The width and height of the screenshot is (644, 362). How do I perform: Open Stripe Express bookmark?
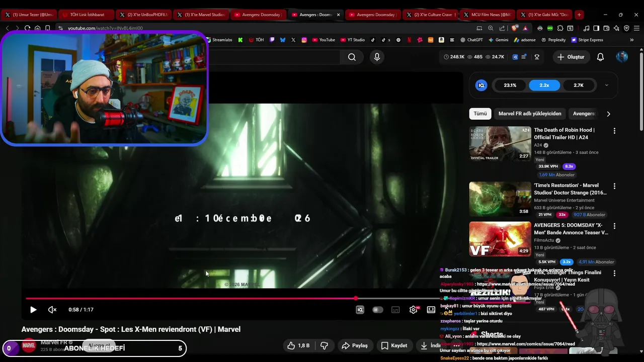587,40
